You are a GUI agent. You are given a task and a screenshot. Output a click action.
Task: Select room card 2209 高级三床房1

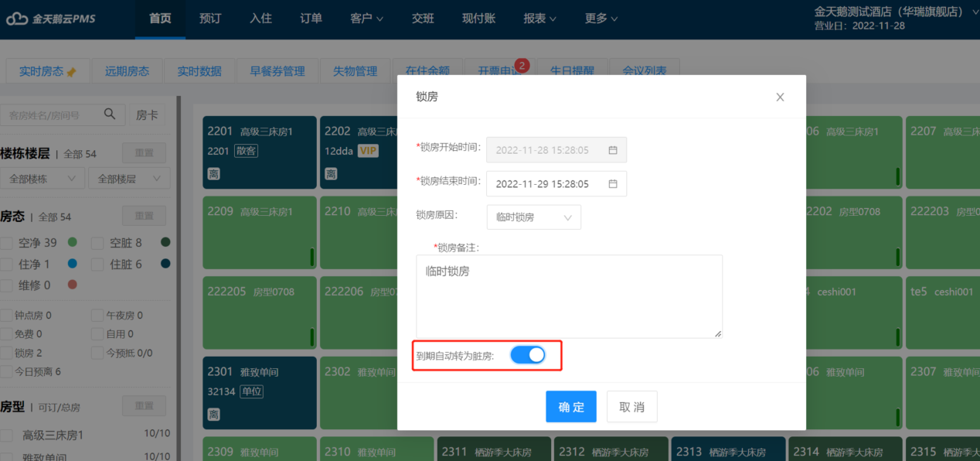[x=259, y=231]
